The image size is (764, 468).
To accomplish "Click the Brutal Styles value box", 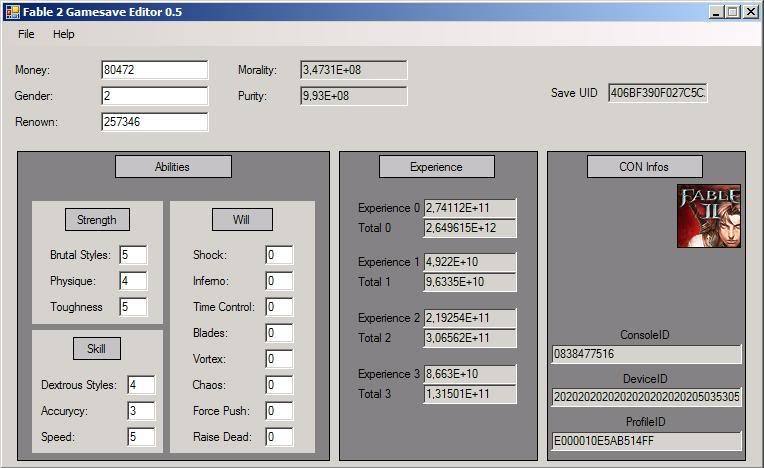I will click(x=132, y=255).
